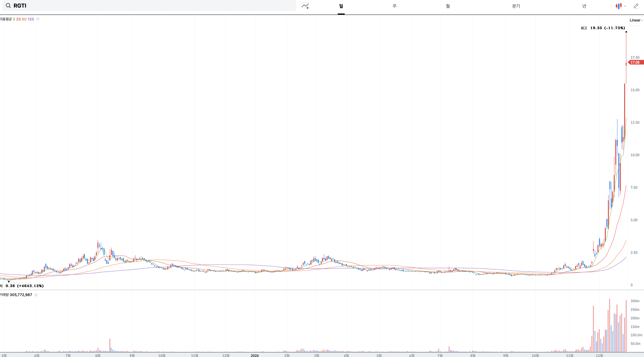Viewport: 644px width, 357px height.
Task: Remove the 이동평균 indicator with its x icon
Action: (x=38, y=19)
